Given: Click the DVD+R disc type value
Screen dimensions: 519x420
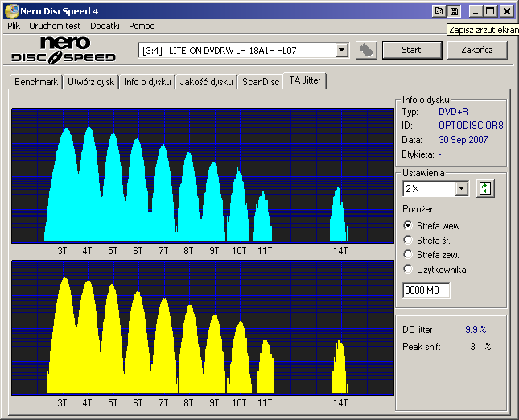Looking at the screenshot, I should tap(453, 112).
